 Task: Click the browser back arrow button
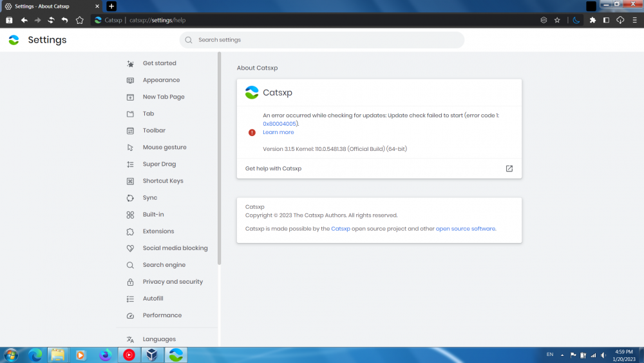click(x=24, y=20)
